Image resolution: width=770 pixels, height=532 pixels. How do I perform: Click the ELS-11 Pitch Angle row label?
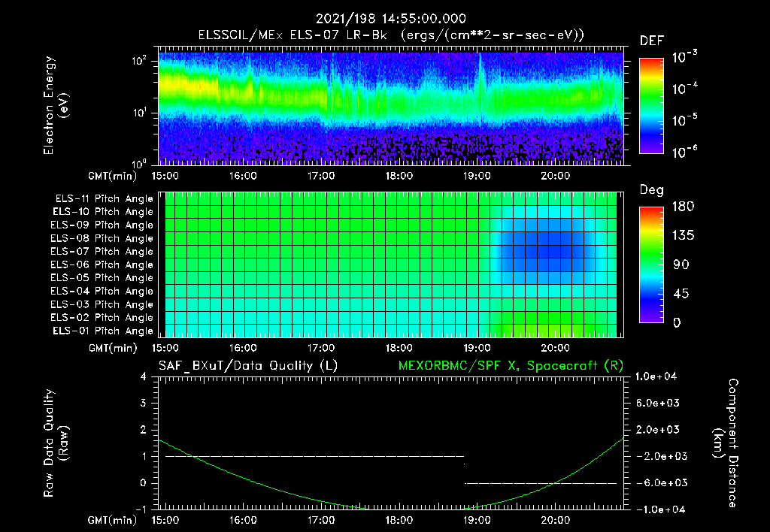tap(104, 199)
